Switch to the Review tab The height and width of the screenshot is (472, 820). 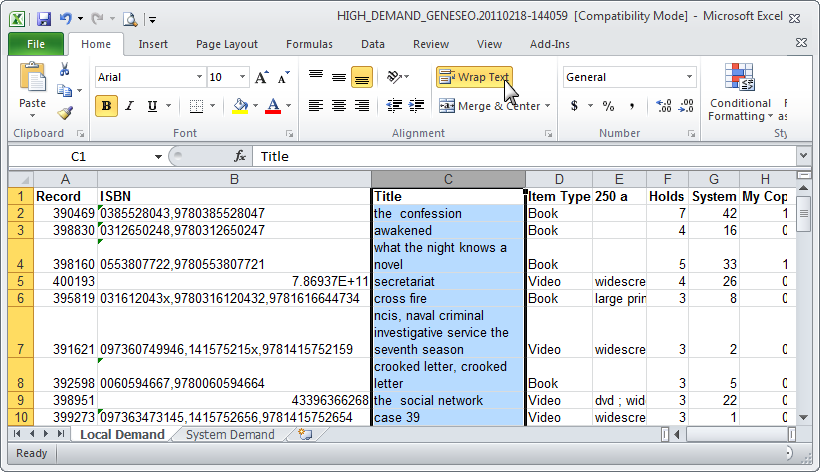click(431, 44)
